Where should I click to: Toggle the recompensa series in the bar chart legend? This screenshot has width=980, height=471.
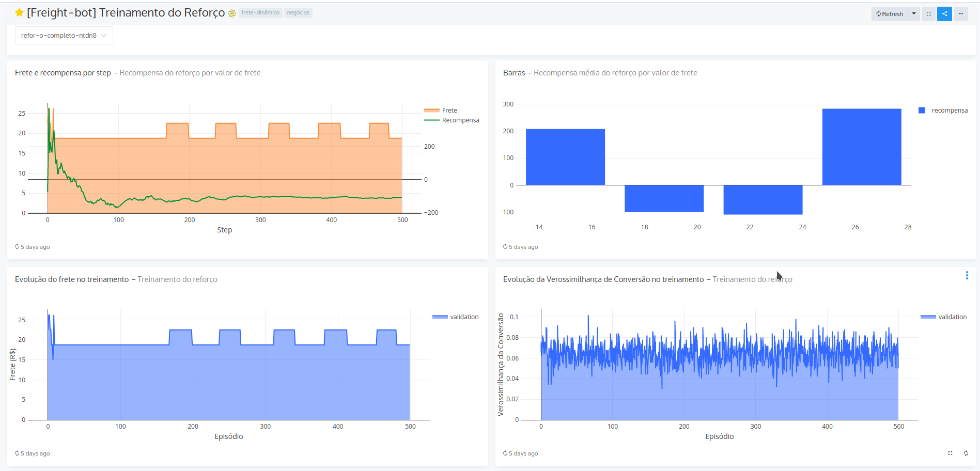tap(943, 111)
